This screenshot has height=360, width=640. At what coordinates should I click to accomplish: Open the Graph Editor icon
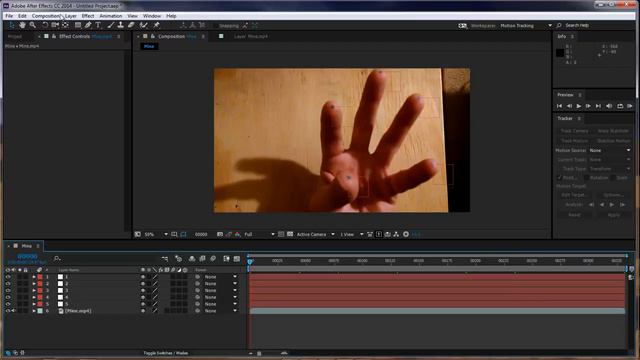point(237,259)
